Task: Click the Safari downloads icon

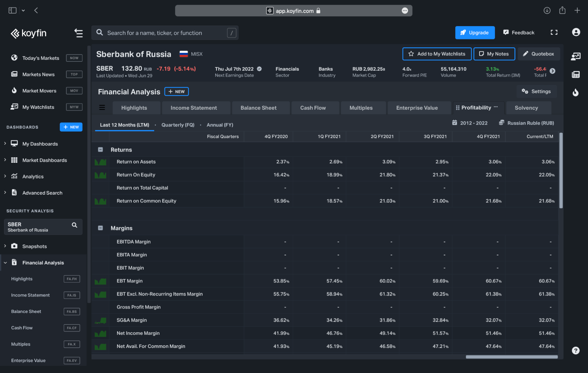Action: click(x=547, y=11)
